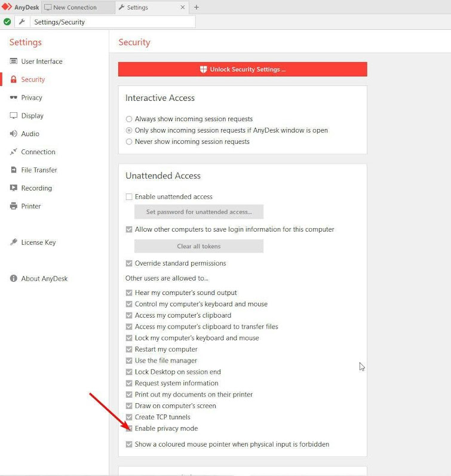Click the Settings/Security address field
451x476 pixels.
(112, 22)
